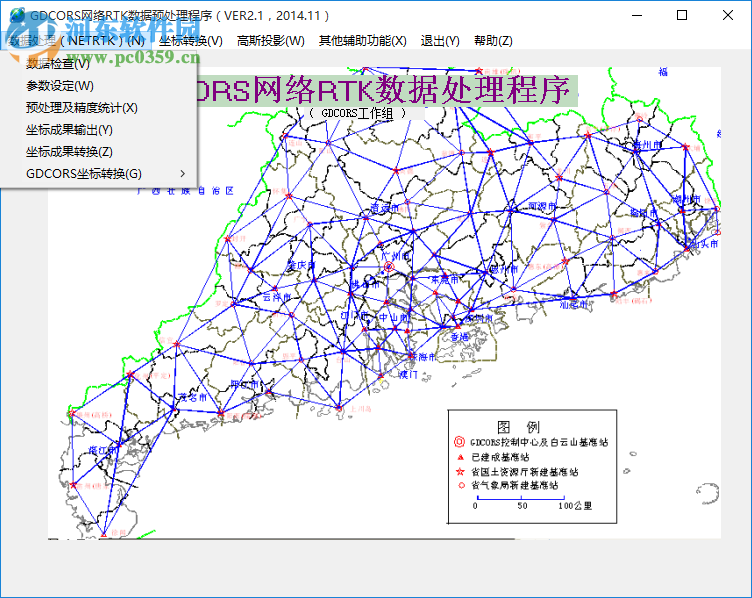Open the 数据处理 (NETRTK)(N) menu
The width and height of the screenshot is (752, 598).
(77, 41)
